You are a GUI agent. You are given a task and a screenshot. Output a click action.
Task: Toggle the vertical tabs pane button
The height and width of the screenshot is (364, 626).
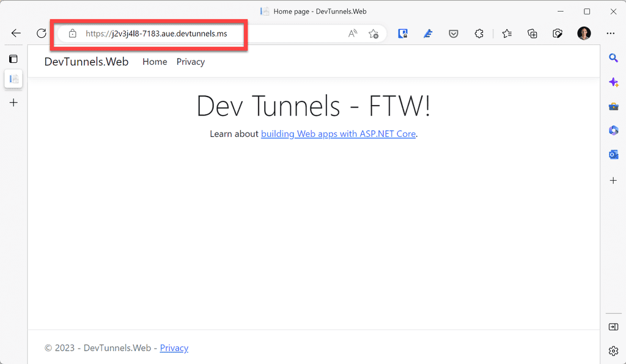click(x=13, y=59)
